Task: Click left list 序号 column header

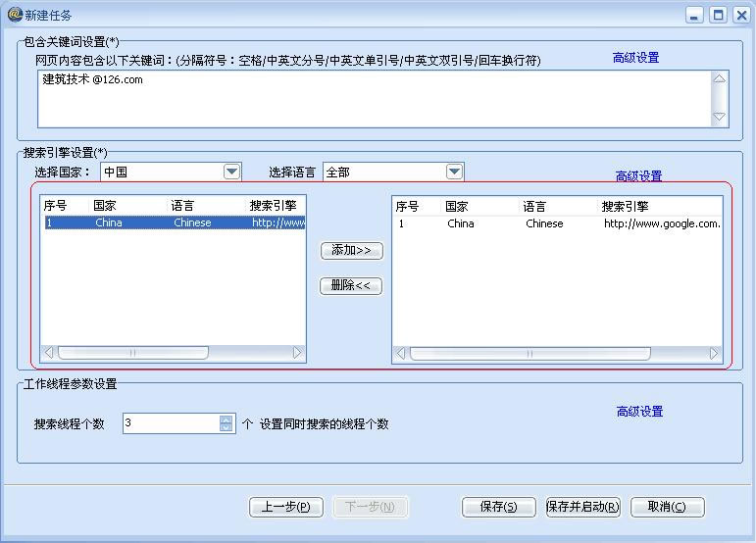Action: tap(56, 206)
